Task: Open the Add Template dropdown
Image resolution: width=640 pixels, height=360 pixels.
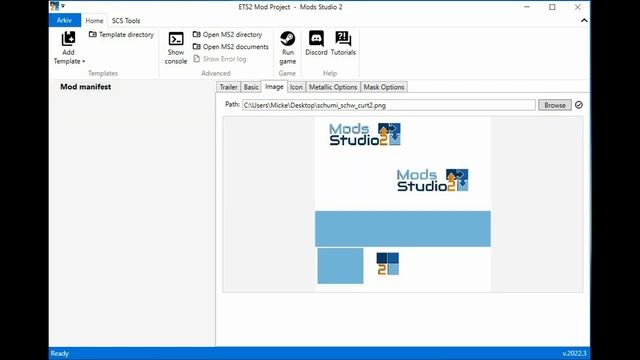Action: pyautogui.click(x=69, y=48)
